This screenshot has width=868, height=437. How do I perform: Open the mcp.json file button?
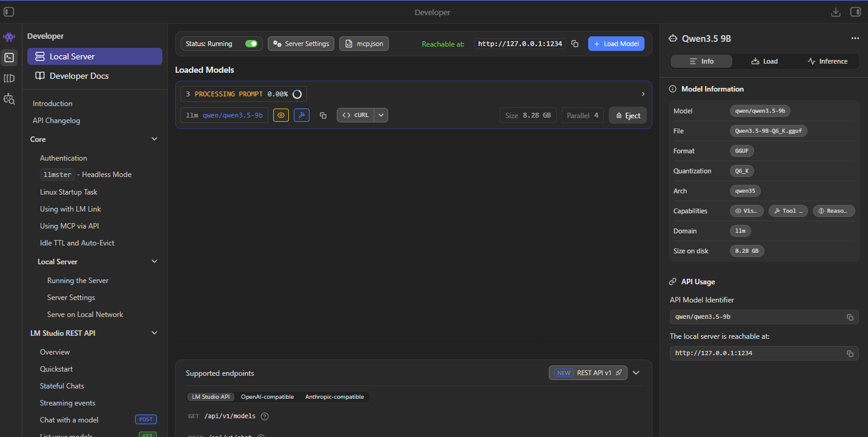point(364,44)
